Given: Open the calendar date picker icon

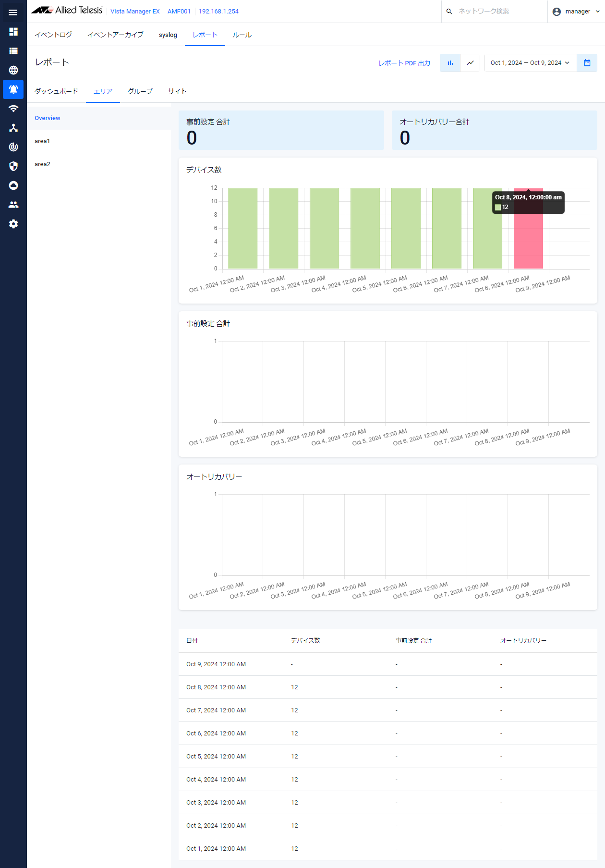Looking at the screenshot, I should (587, 63).
